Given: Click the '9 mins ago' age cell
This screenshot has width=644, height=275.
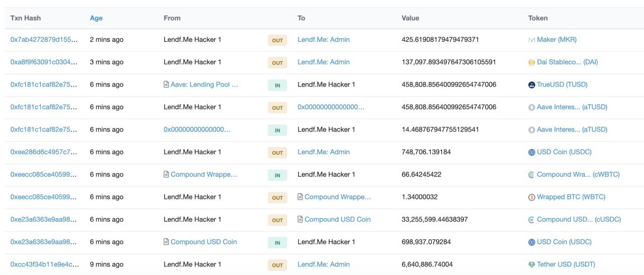Looking at the screenshot, I should click(x=107, y=264).
